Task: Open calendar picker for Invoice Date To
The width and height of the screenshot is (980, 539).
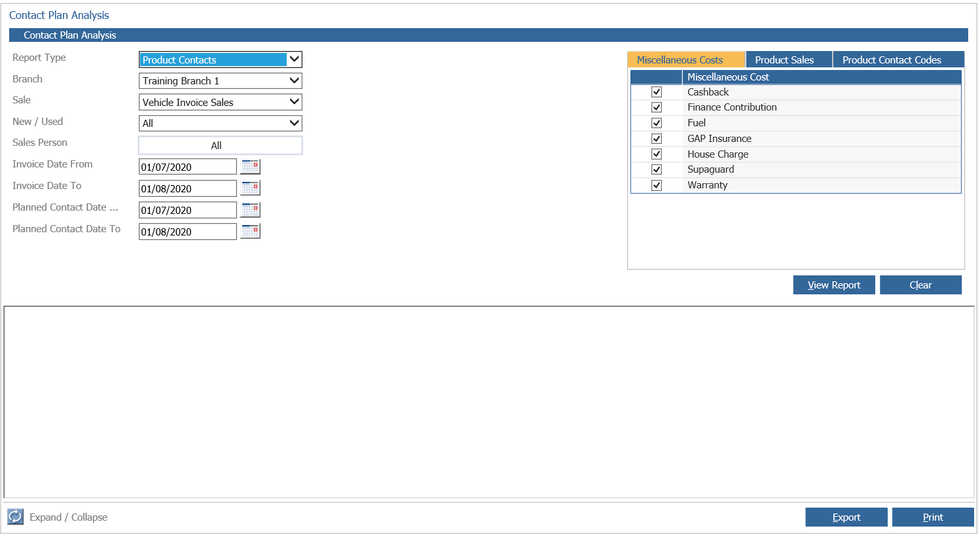Action: pyautogui.click(x=250, y=188)
